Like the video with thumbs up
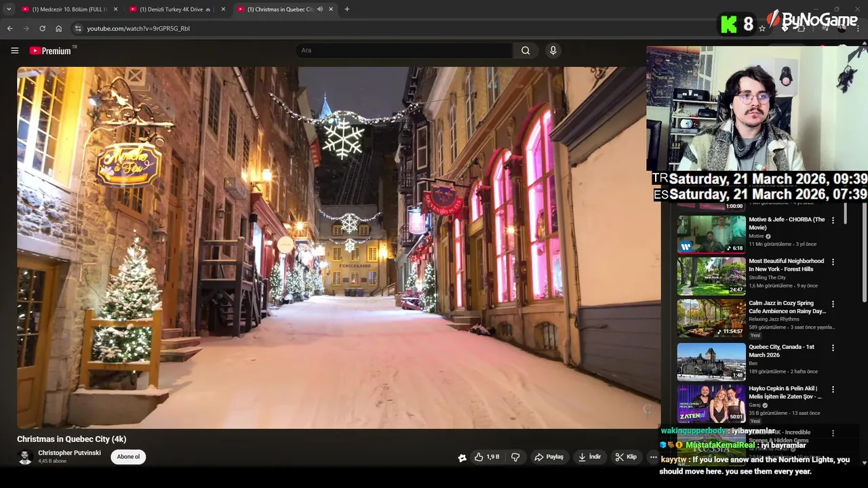This screenshot has height=488, width=868. click(487, 457)
